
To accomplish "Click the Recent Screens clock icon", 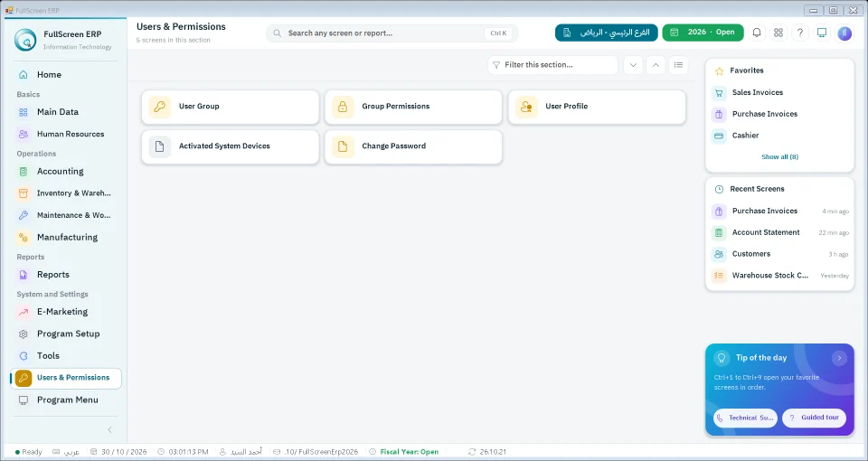I will 719,189.
